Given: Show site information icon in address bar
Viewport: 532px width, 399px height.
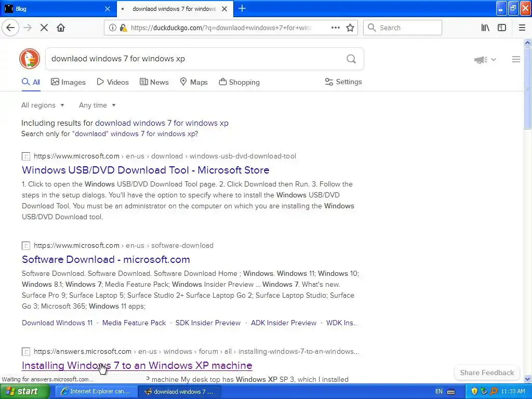Looking at the screenshot, I should click(x=112, y=28).
